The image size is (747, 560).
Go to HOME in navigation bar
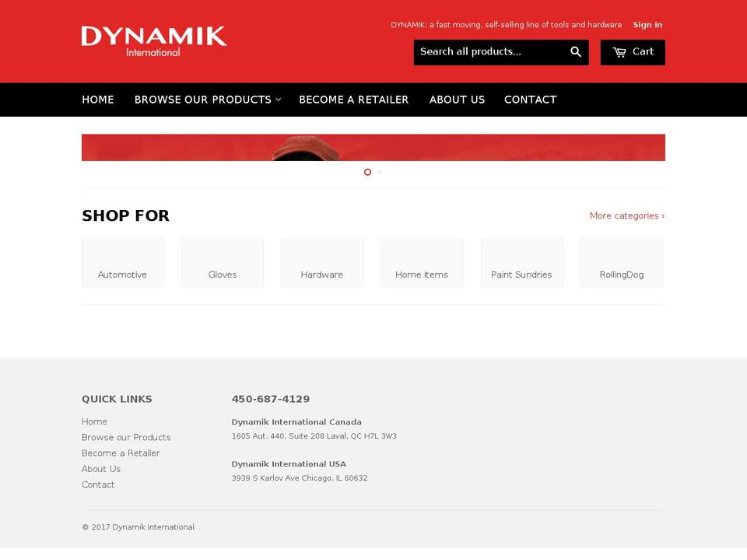click(x=98, y=100)
